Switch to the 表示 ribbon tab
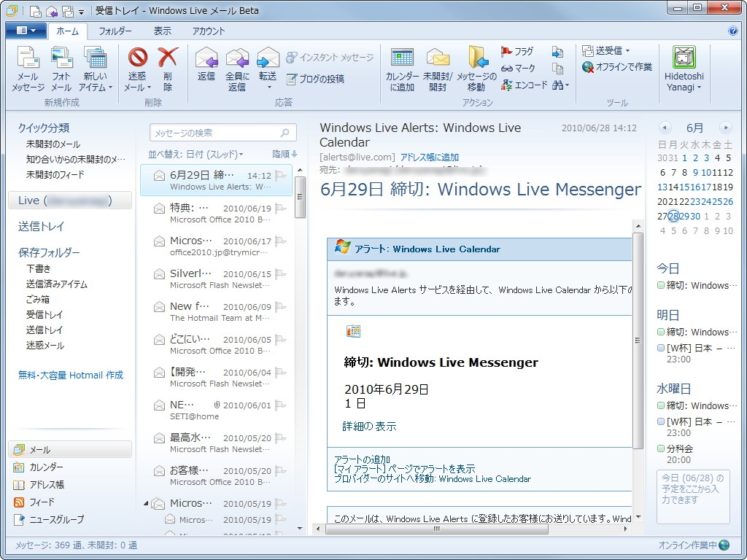This screenshot has height=560, width=747. coord(163,31)
